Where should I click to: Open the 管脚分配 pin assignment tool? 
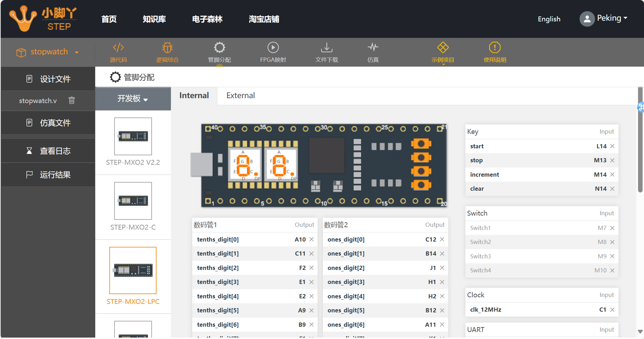[220, 53]
